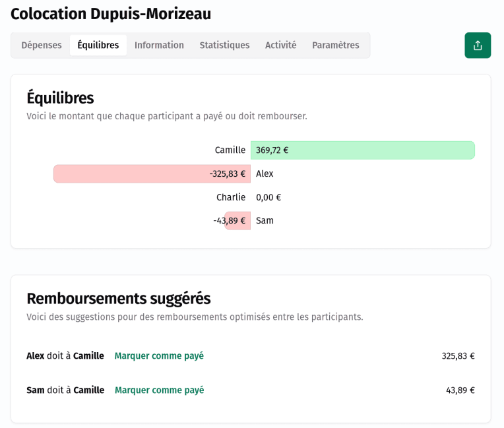The width and height of the screenshot is (504, 428).
Task: Open the Dépenses tab
Action: click(41, 46)
